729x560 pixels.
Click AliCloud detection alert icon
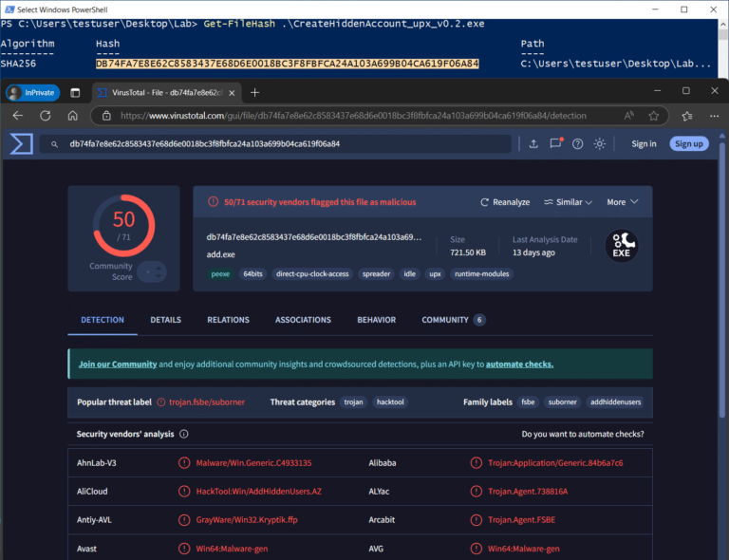(x=184, y=492)
